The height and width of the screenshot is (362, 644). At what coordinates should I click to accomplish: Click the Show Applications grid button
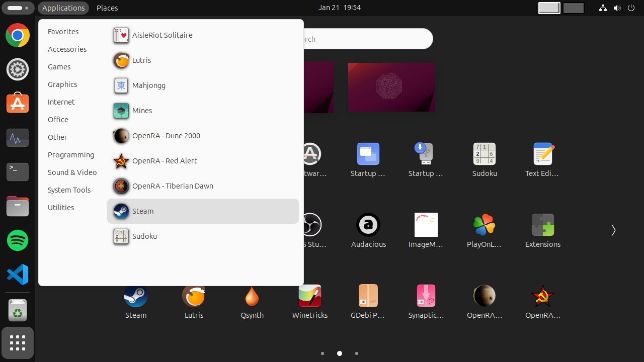click(18, 343)
